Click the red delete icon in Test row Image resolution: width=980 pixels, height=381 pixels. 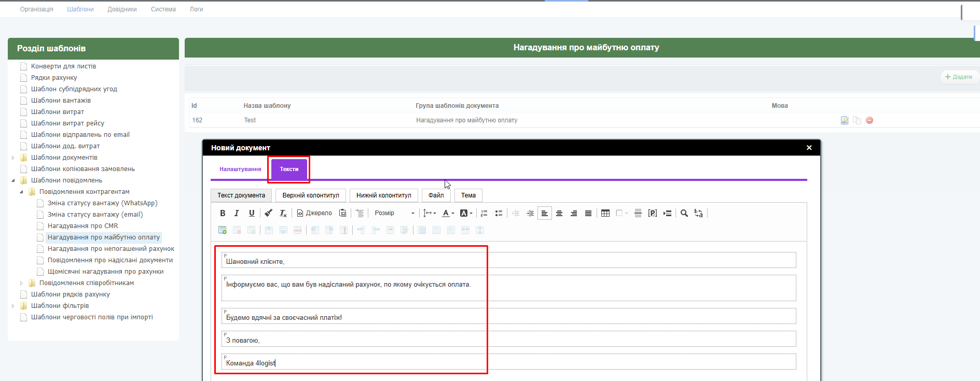tap(869, 120)
